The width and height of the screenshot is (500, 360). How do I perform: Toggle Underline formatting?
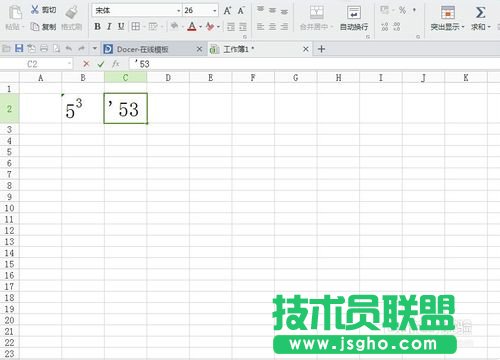(x=121, y=26)
